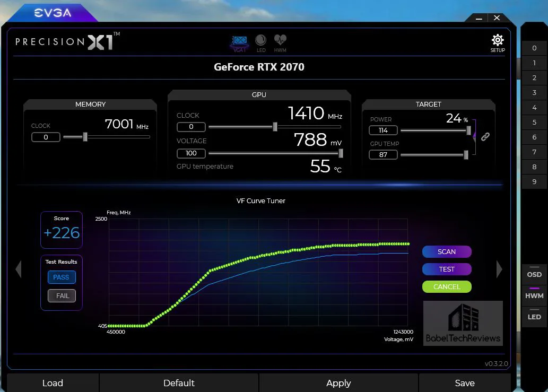This screenshot has width=548, height=392.
Task: Mark test result as PASS
Action: click(x=62, y=277)
